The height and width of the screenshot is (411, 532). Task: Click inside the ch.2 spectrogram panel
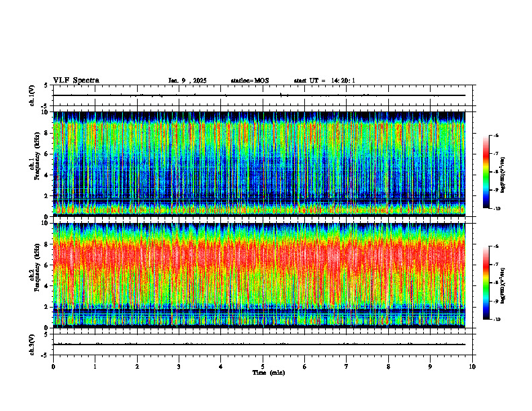[x=259, y=275]
